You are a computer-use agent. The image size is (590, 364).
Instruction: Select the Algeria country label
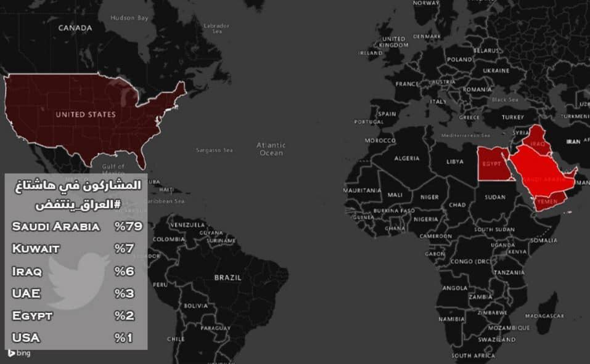406,158
